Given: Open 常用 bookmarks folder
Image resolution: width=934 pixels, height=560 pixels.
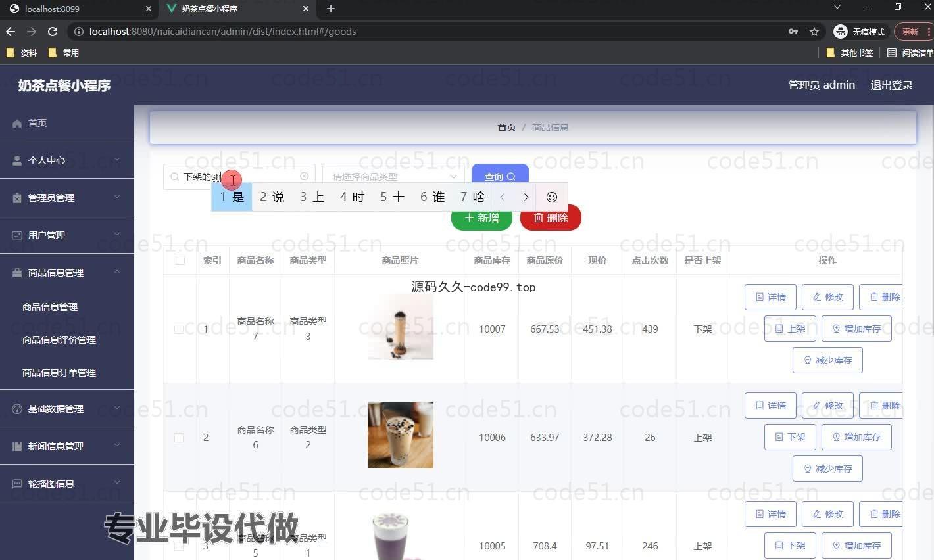Looking at the screenshot, I should click(x=64, y=53).
